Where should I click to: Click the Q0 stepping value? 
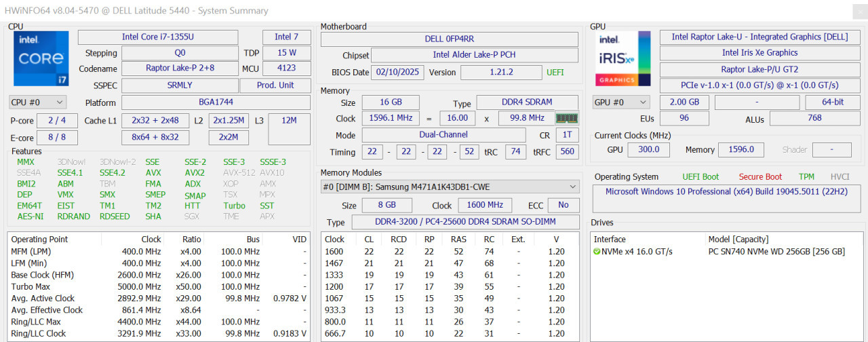point(180,53)
